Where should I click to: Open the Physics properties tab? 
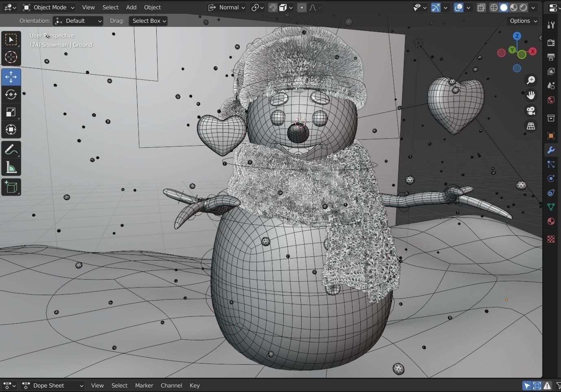551,178
